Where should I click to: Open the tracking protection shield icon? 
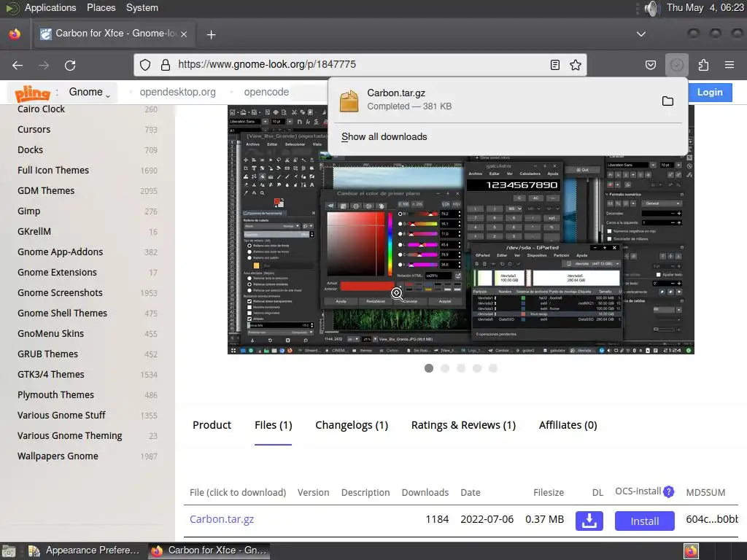click(x=145, y=65)
